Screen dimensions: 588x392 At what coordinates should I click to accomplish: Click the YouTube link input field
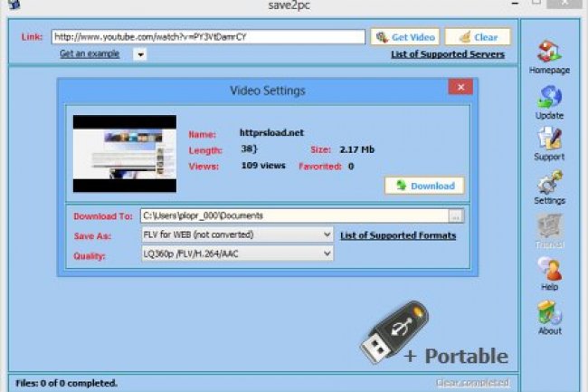pos(208,37)
